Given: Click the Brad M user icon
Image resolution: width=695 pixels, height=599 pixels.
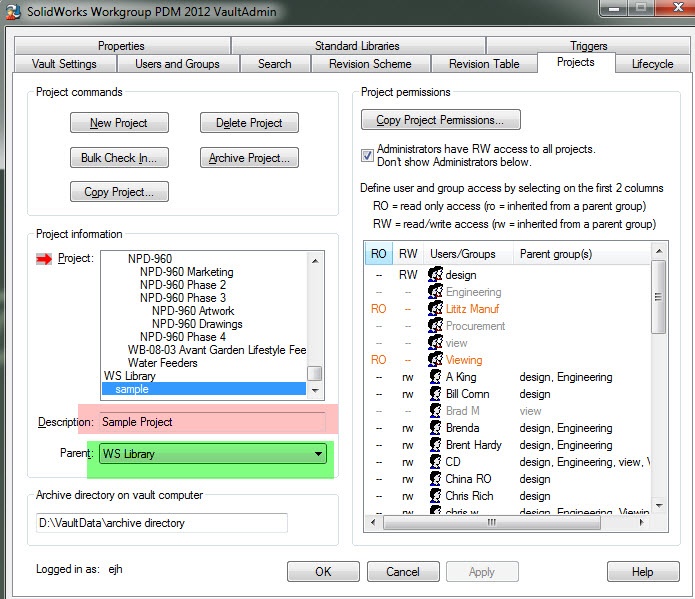Looking at the screenshot, I should click(x=435, y=411).
